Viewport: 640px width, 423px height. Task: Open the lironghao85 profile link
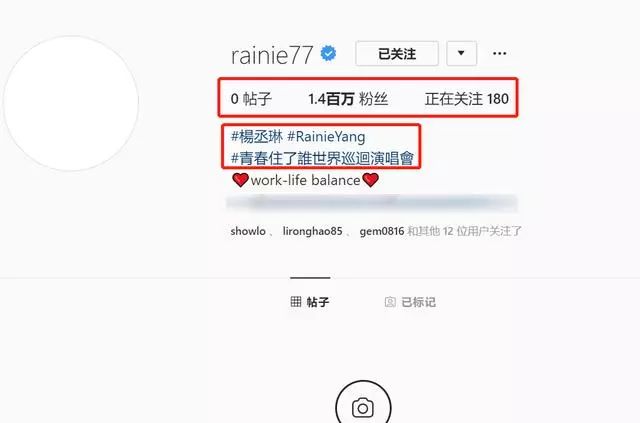tap(312, 231)
